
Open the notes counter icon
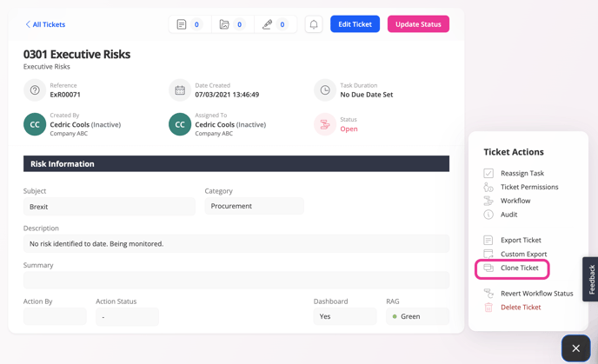coord(182,24)
